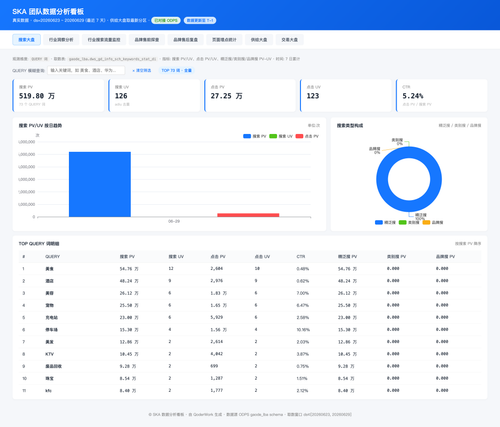Click the footer copyright line
Image resolution: width=500 pixels, height=427 pixels.
click(x=250, y=415)
